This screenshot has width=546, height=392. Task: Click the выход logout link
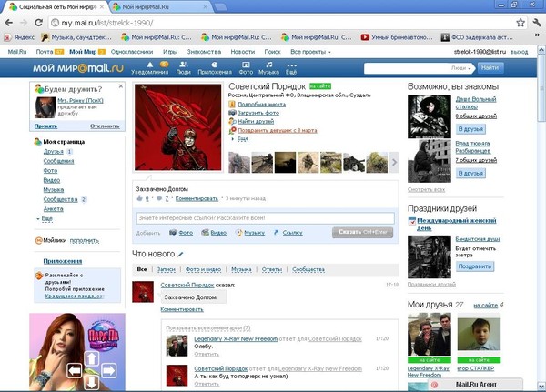click(x=520, y=52)
